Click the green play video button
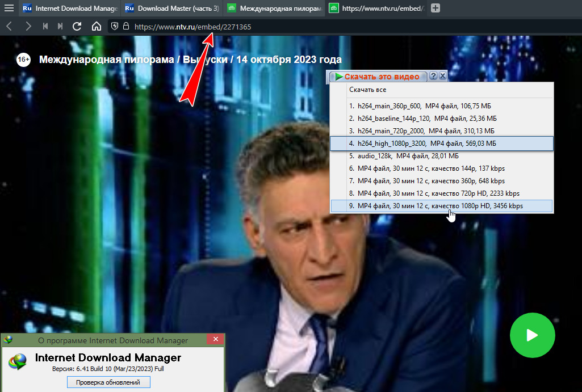 tap(532, 335)
